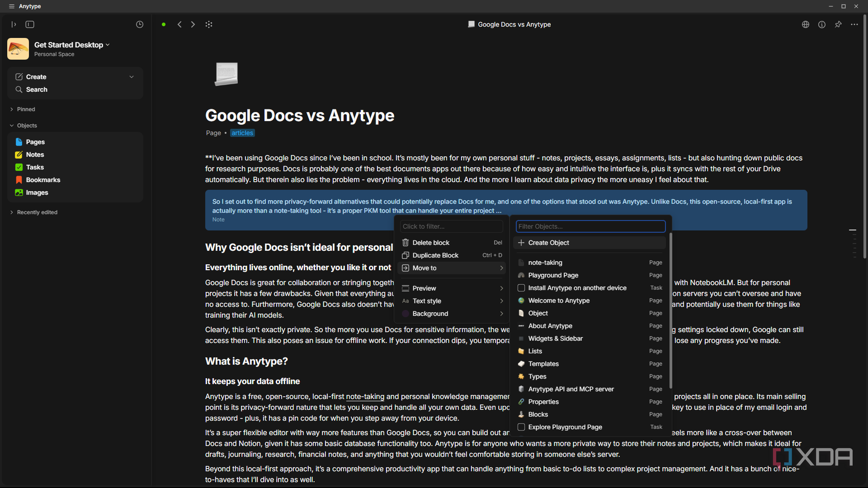Screen dimensions: 868x488
Task: Expand the Create dropdown arrow
Action: click(x=132, y=77)
